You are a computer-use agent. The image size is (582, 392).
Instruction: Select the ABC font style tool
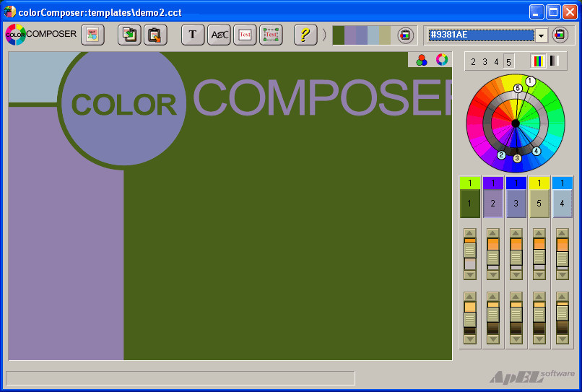[219, 35]
